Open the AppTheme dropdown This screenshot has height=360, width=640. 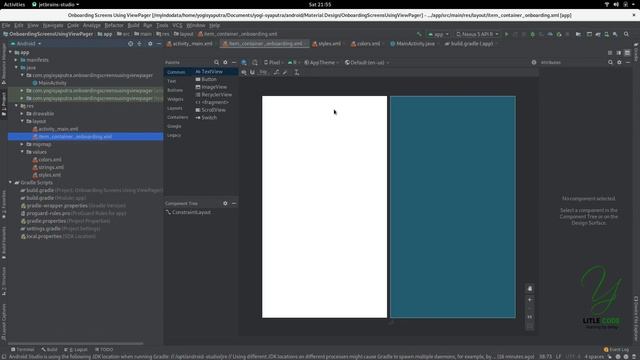322,62
